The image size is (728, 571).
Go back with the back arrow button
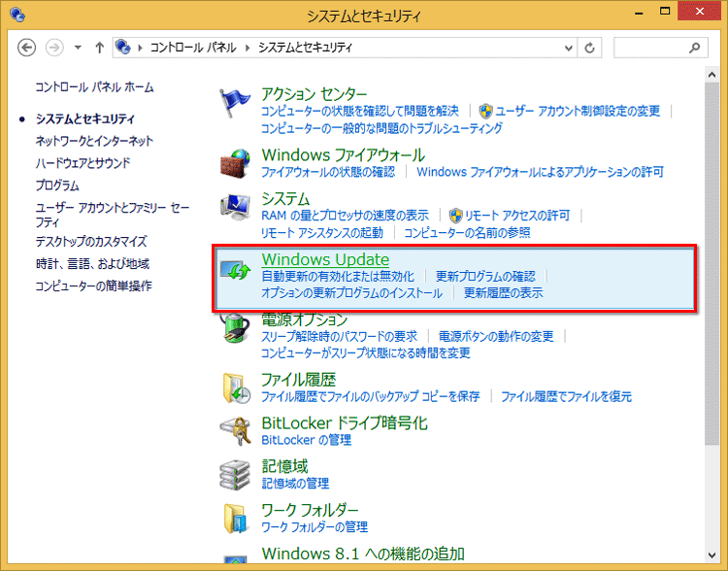pos(27,47)
